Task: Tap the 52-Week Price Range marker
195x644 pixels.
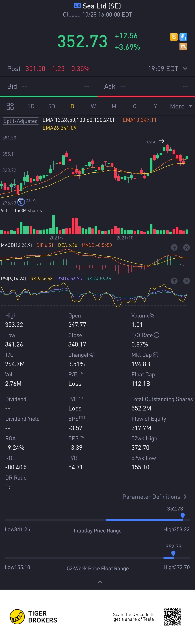Action: click(x=173, y=553)
